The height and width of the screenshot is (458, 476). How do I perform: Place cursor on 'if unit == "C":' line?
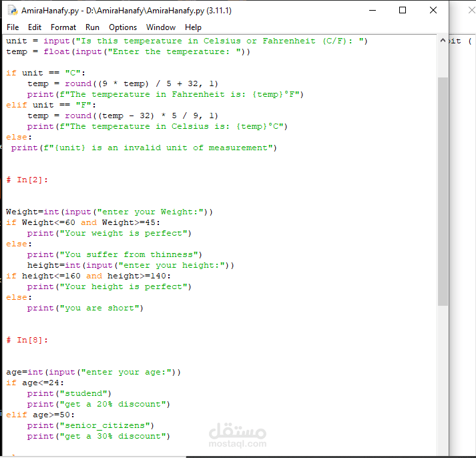(x=46, y=73)
